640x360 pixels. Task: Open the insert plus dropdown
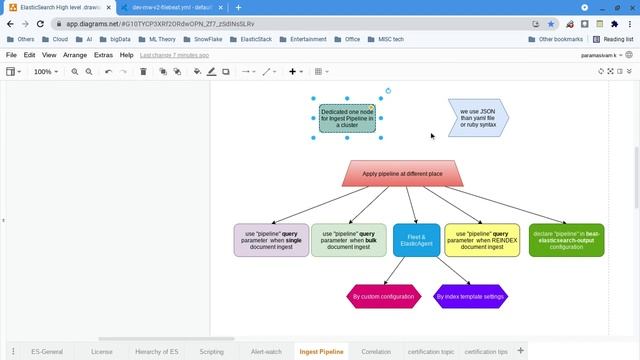296,72
